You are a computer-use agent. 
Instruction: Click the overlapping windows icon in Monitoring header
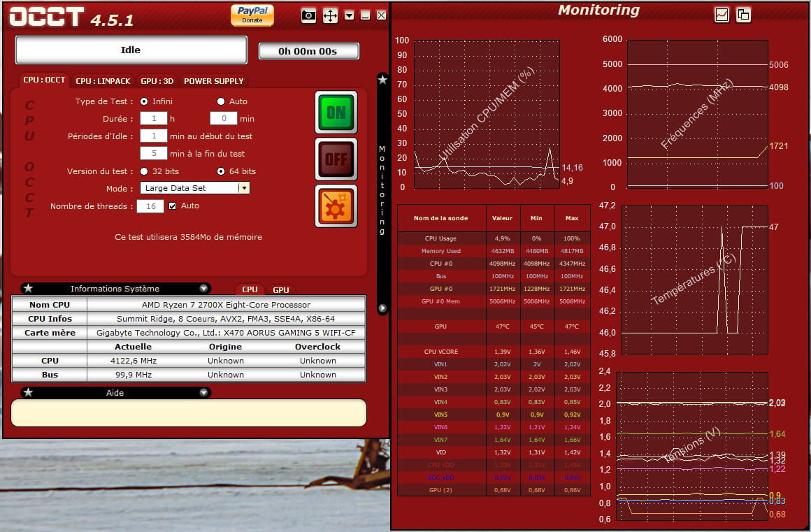pos(743,15)
